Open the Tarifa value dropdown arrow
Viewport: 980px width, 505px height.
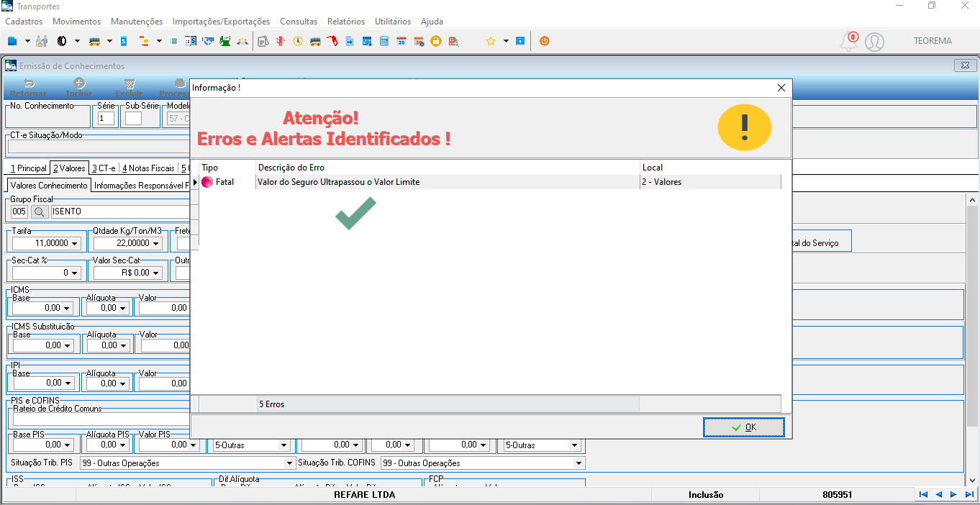(x=75, y=243)
